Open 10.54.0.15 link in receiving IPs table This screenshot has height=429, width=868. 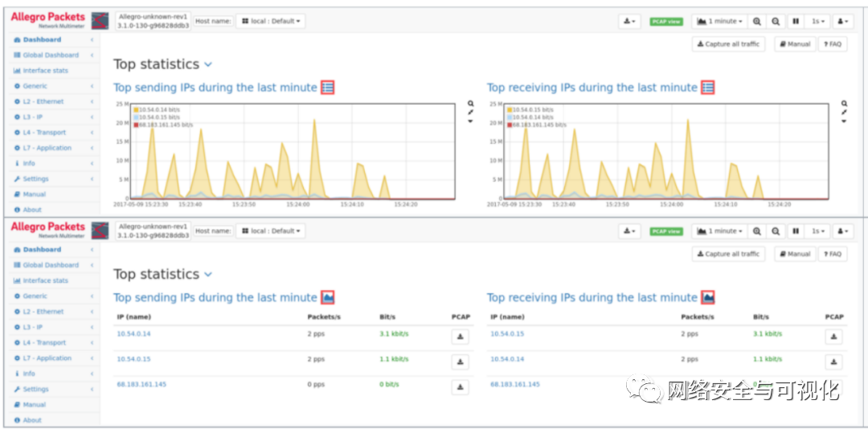point(507,333)
